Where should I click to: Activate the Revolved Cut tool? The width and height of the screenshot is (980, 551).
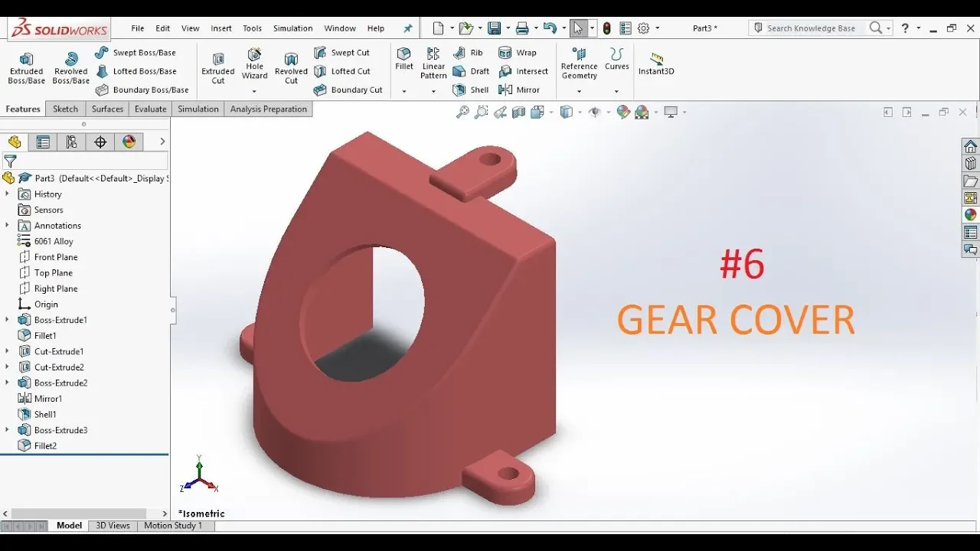[x=291, y=68]
